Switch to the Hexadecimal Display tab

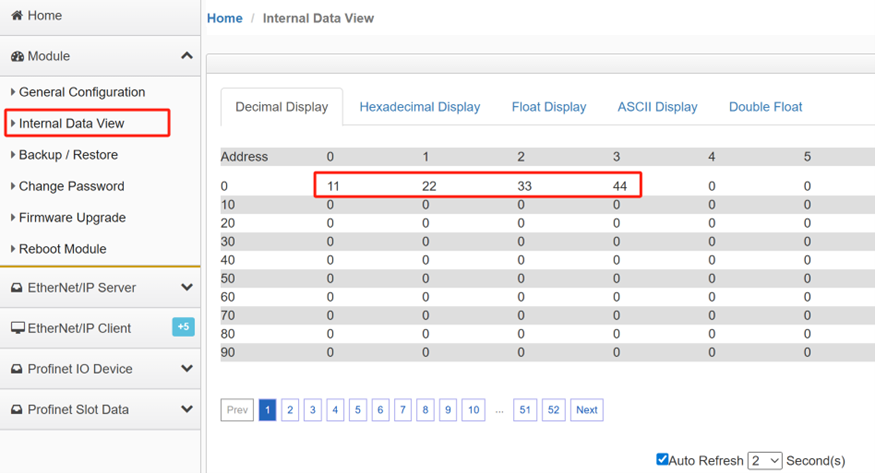pos(420,107)
